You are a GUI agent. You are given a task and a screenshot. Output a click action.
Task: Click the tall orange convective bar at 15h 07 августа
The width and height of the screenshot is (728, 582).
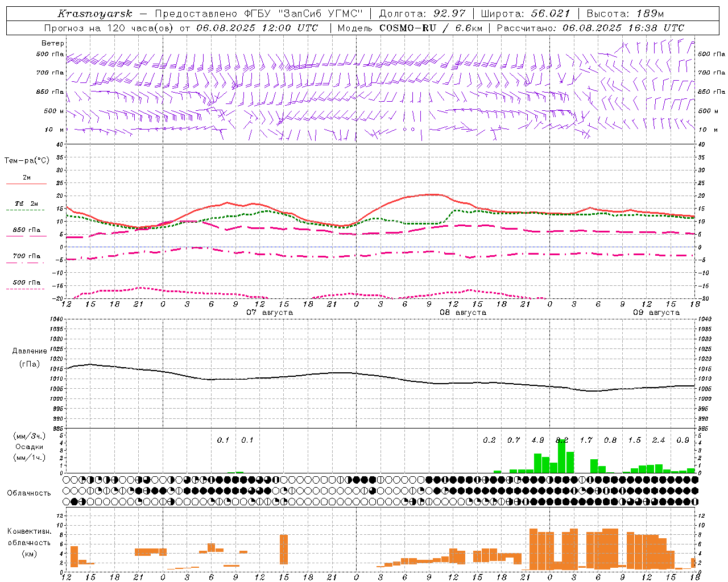[x=284, y=550]
